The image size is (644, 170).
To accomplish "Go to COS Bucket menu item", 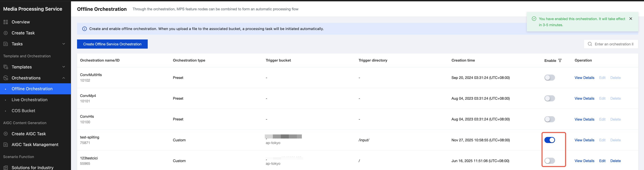I will (23, 111).
